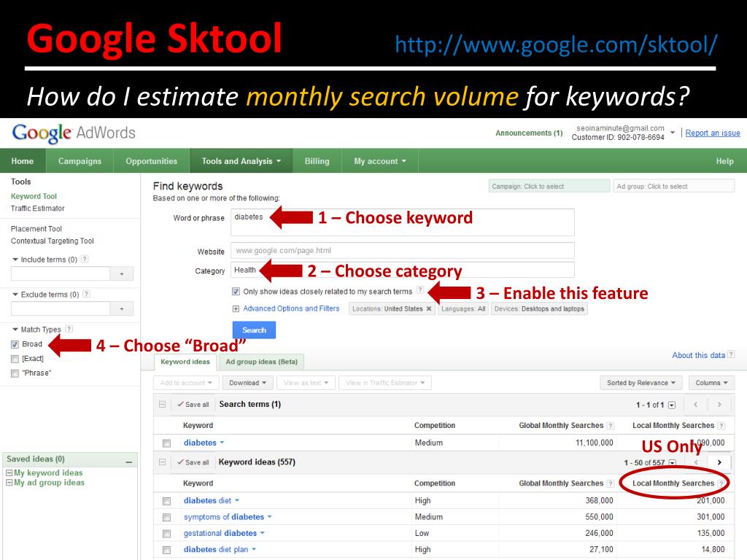Open help icon beside Exclude terms
Viewport: 747px width, 560px height.
click(x=86, y=295)
